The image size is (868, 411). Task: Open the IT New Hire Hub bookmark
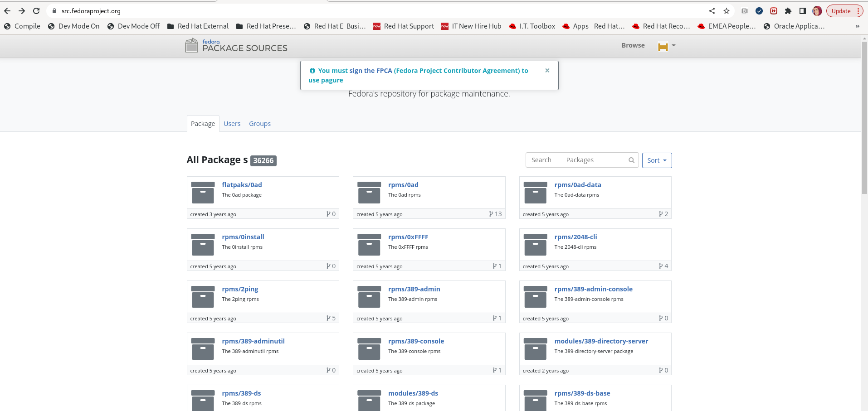coord(471,26)
